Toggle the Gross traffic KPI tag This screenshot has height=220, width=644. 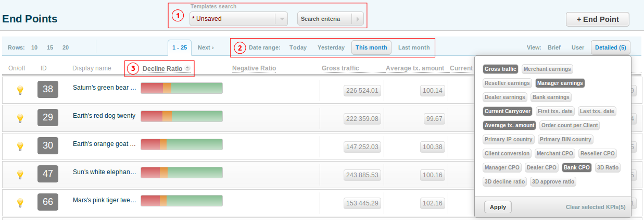[500, 69]
